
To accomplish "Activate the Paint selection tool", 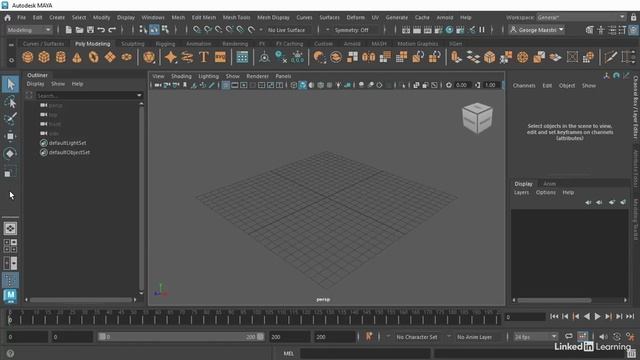I will pyautogui.click(x=11, y=119).
